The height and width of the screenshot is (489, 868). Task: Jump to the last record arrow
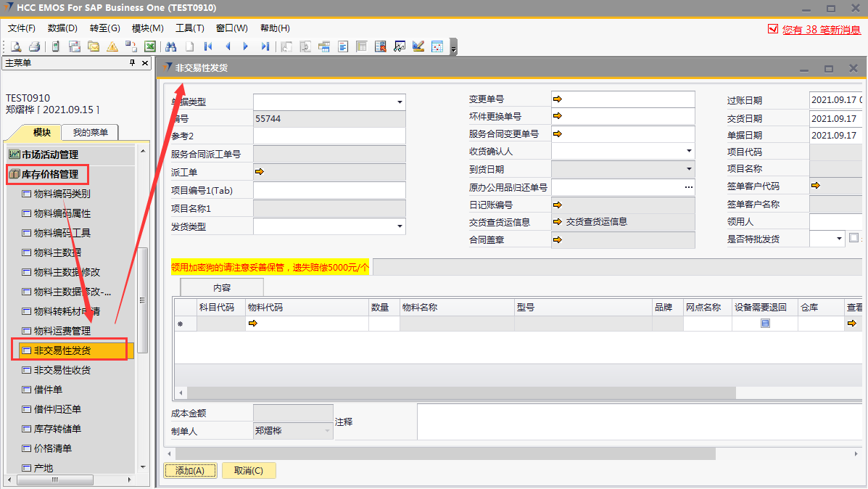pos(265,46)
